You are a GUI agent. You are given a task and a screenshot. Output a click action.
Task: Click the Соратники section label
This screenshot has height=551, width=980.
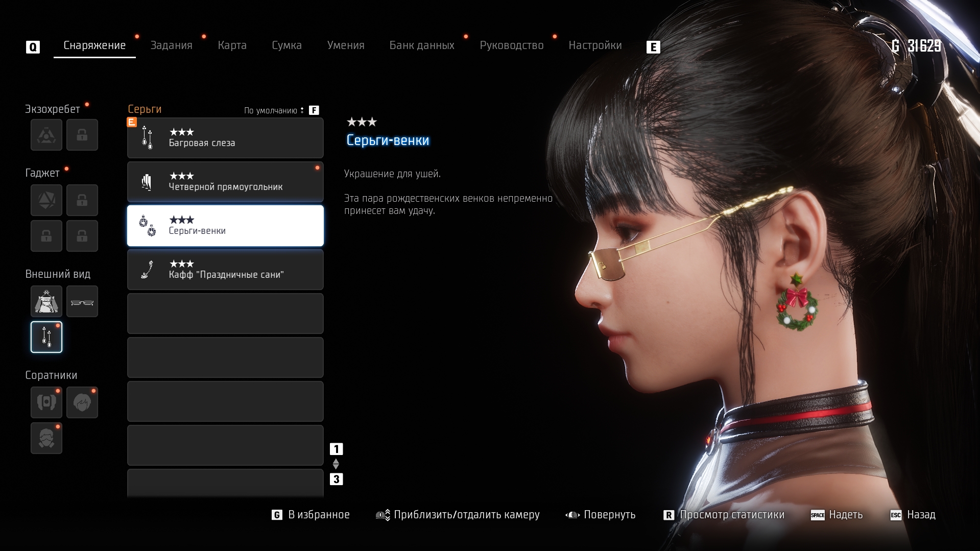coord(51,375)
